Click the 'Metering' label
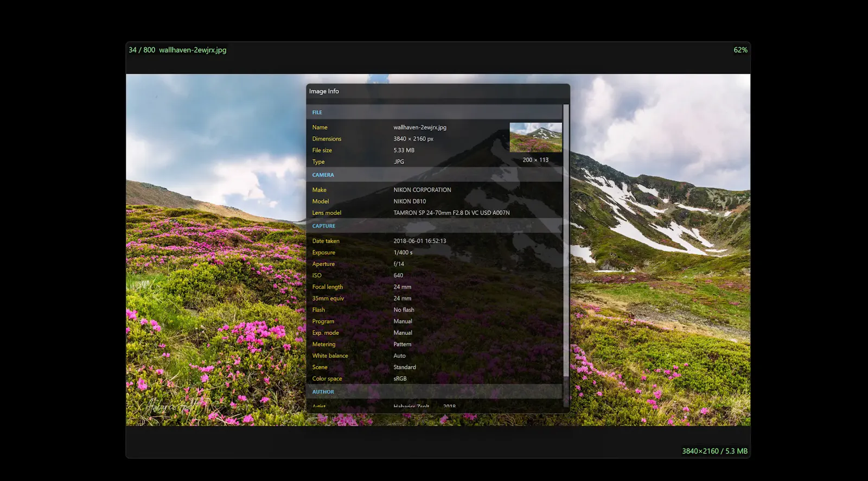This screenshot has width=868, height=481. coord(324,344)
